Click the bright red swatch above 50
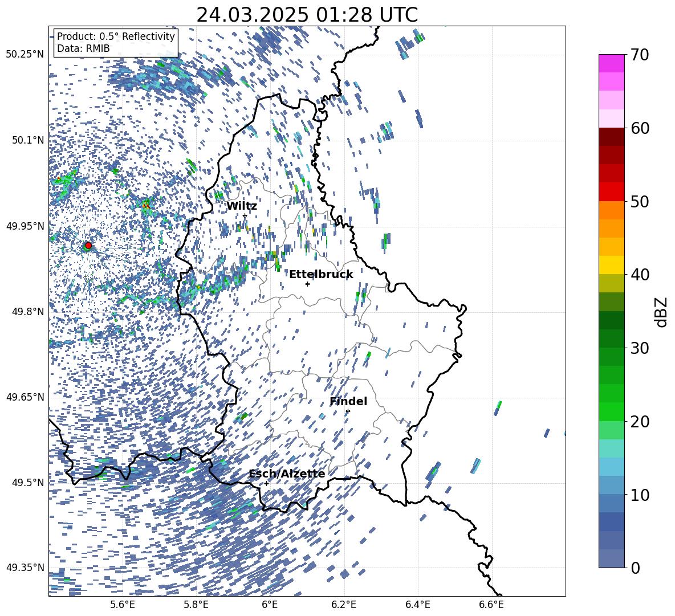Viewport: 675px width, 616px height. pyautogui.click(x=611, y=192)
